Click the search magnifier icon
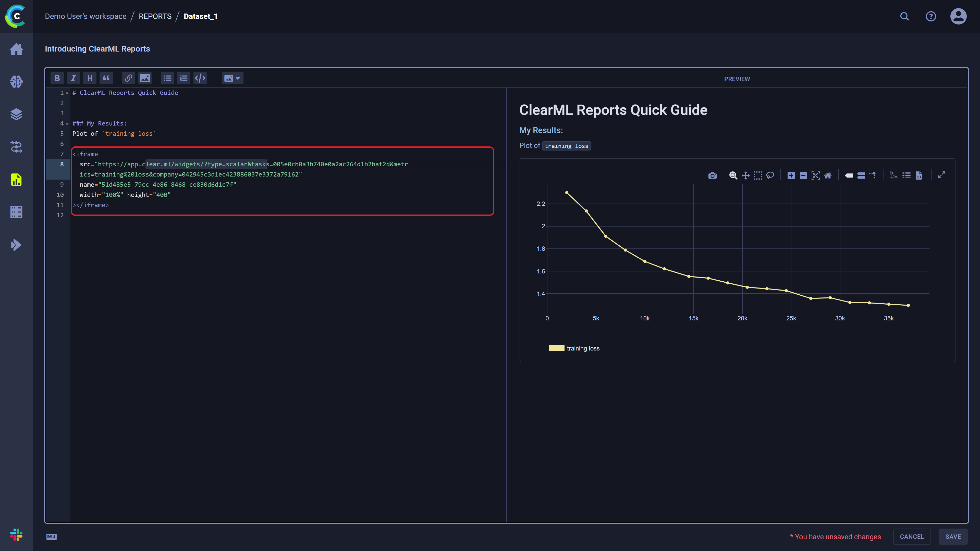This screenshot has height=551, width=980. tap(904, 16)
